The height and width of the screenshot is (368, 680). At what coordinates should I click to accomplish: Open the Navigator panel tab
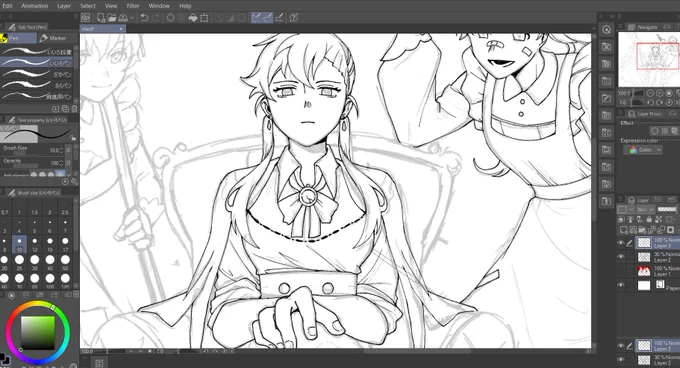pyautogui.click(x=644, y=27)
